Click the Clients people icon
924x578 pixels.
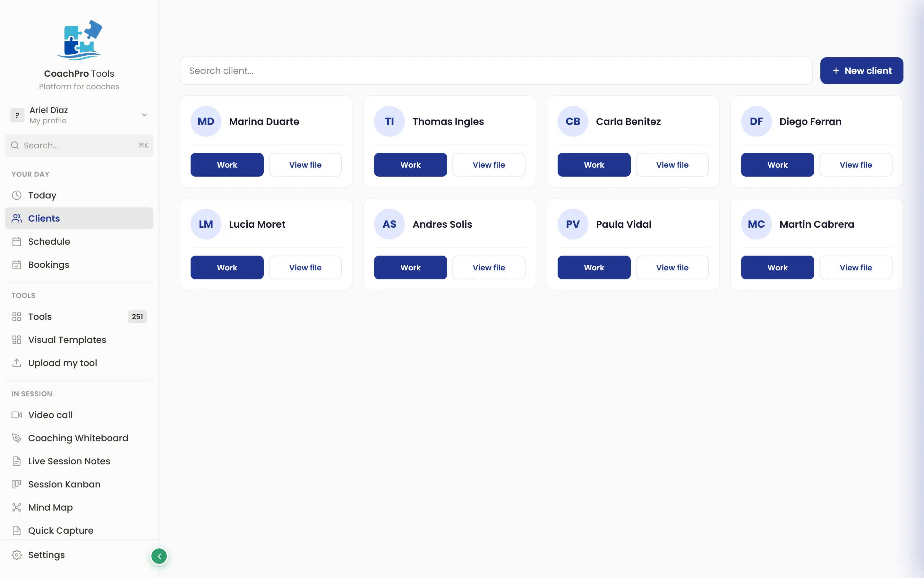point(16,218)
